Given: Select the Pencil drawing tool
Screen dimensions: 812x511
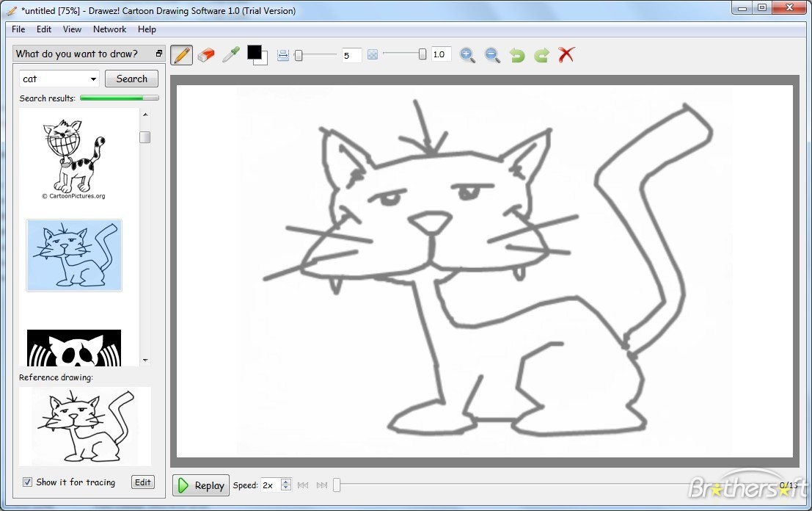Looking at the screenshot, I should tap(181, 54).
